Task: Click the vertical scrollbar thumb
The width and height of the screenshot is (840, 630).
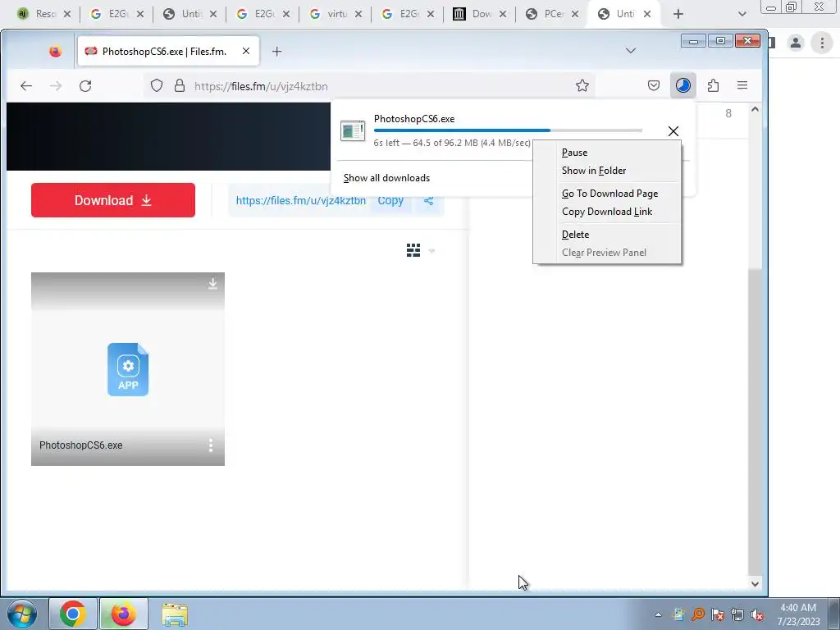Action: pyautogui.click(x=755, y=421)
